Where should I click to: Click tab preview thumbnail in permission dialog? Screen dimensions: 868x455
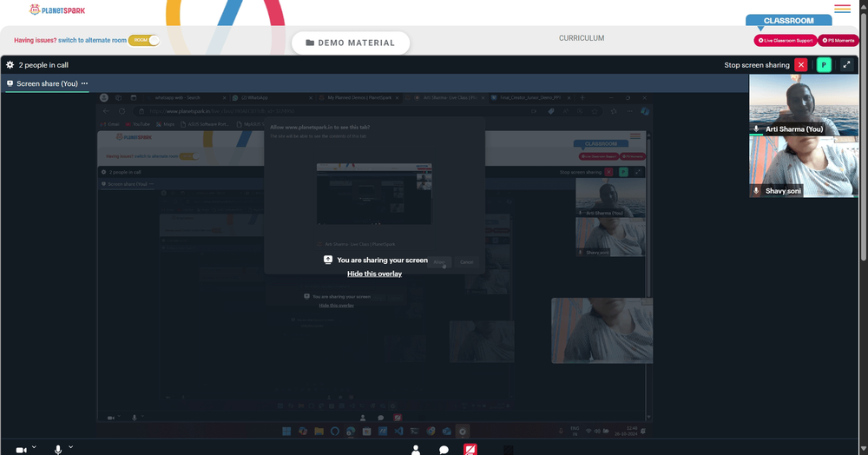(373, 194)
